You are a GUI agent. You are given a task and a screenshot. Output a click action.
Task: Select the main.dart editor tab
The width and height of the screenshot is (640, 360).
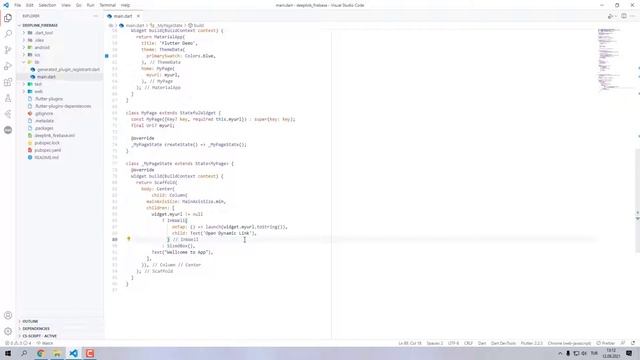point(124,16)
